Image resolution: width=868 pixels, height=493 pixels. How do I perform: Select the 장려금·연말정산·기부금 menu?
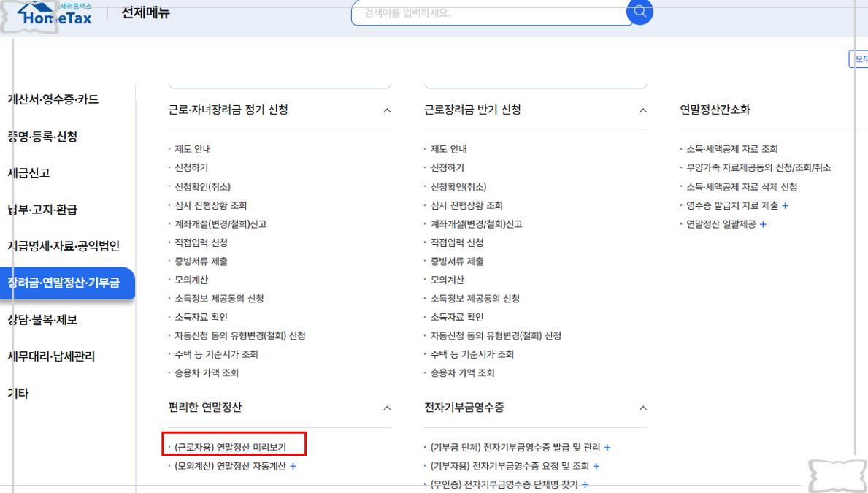[67, 283]
